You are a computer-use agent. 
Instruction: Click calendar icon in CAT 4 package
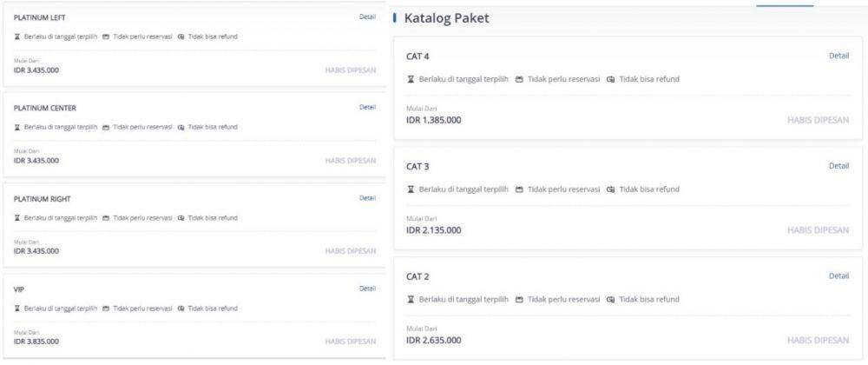pyautogui.click(x=519, y=79)
